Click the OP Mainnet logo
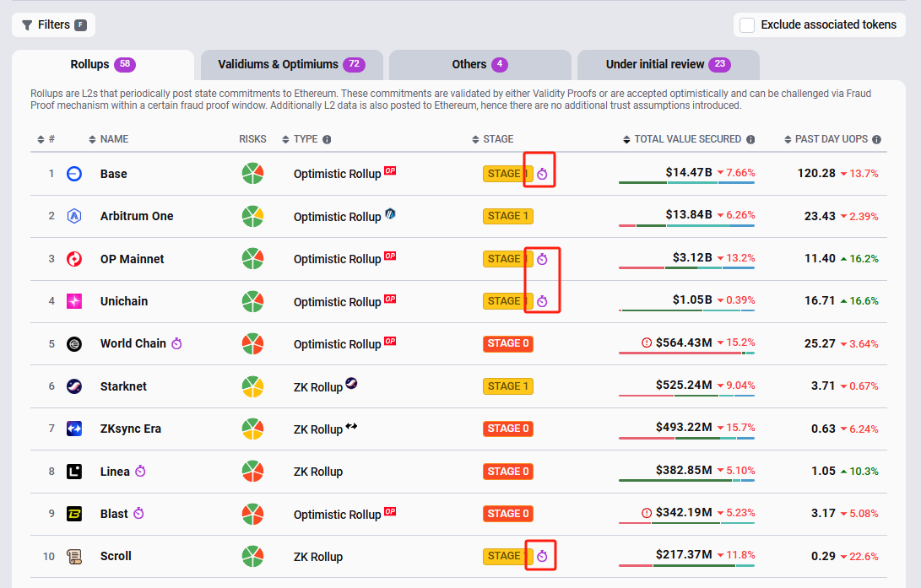Viewport: 921px width, 588px height. [74, 259]
